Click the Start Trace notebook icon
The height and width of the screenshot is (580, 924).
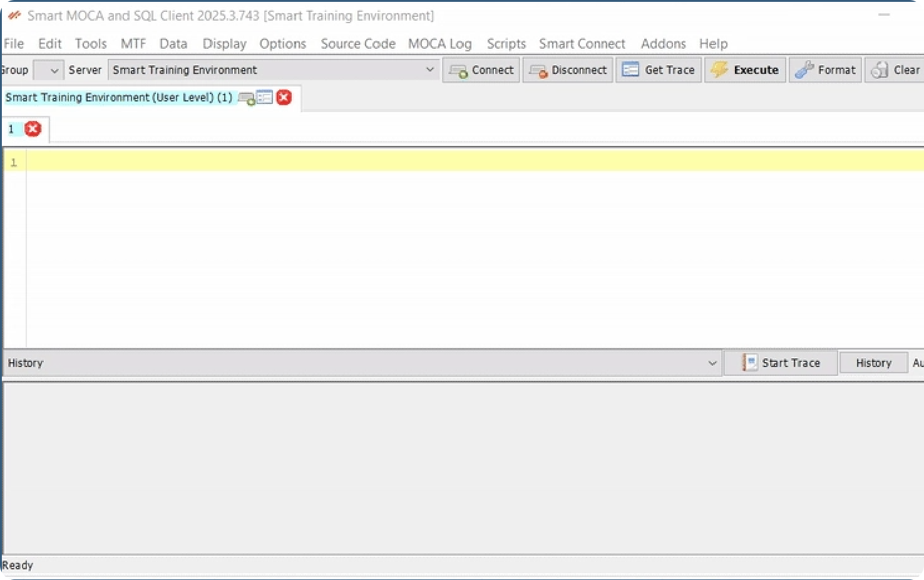tap(749, 363)
